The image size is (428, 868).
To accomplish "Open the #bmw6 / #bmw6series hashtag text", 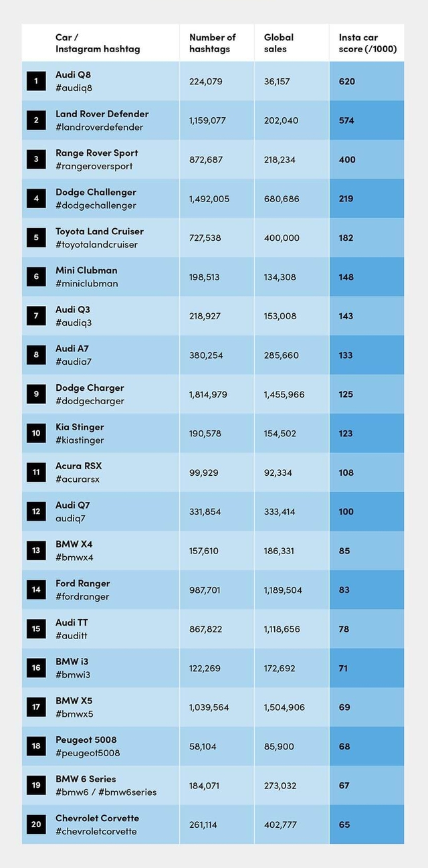I will [x=106, y=792].
